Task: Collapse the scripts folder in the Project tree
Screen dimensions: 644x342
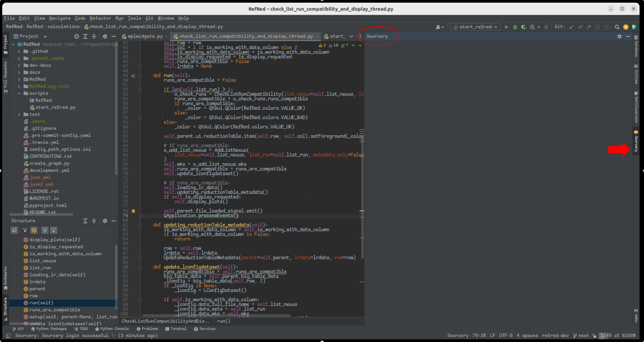Action: (19, 93)
